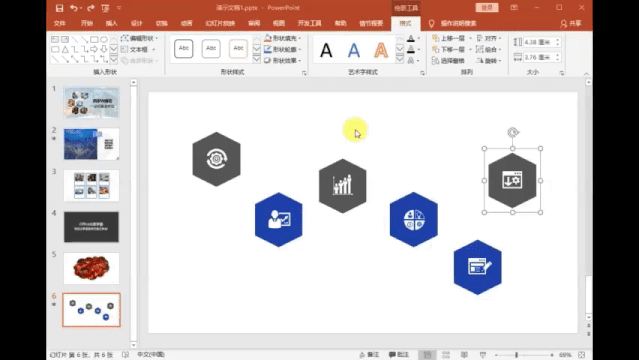Click the 共享 (Share) button
The height and width of the screenshot is (360, 639).
click(x=571, y=24)
